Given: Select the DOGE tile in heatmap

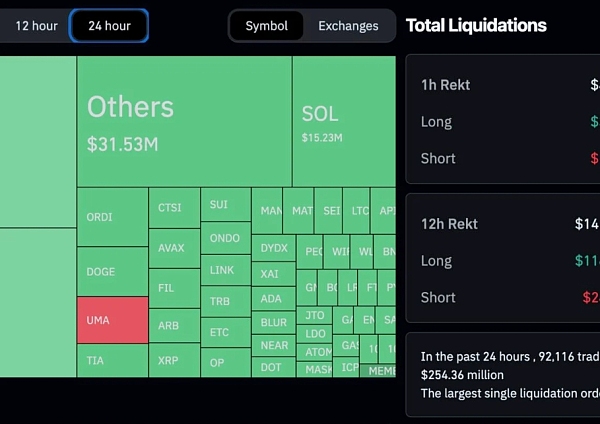Looking at the screenshot, I should pos(112,271).
